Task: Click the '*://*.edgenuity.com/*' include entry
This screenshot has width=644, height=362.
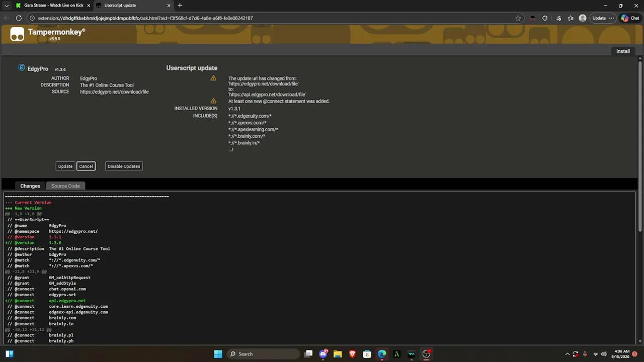Action: 250,116
